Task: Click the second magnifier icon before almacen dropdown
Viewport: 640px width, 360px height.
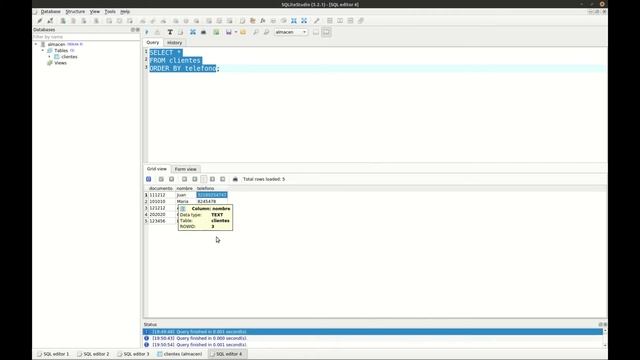Action: [266, 32]
